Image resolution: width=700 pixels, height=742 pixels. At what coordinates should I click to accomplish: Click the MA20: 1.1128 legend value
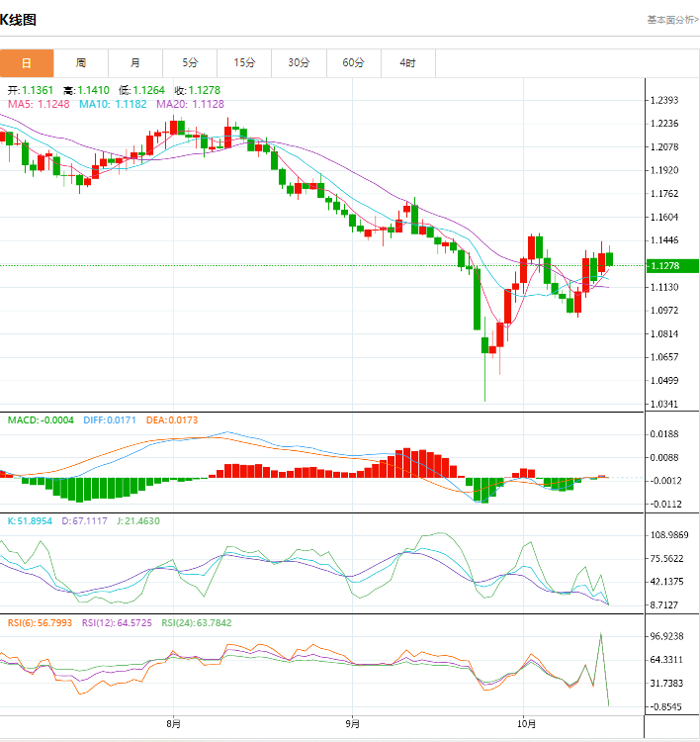point(190,104)
